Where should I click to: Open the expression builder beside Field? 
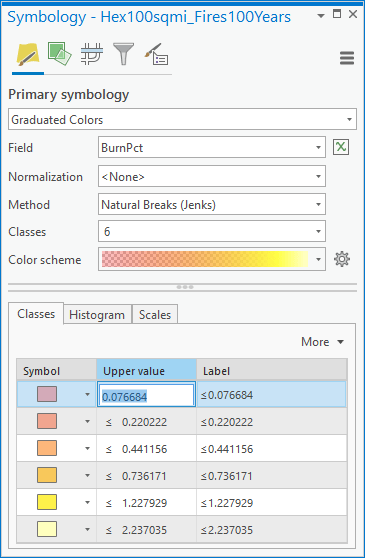tap(341, 147)
